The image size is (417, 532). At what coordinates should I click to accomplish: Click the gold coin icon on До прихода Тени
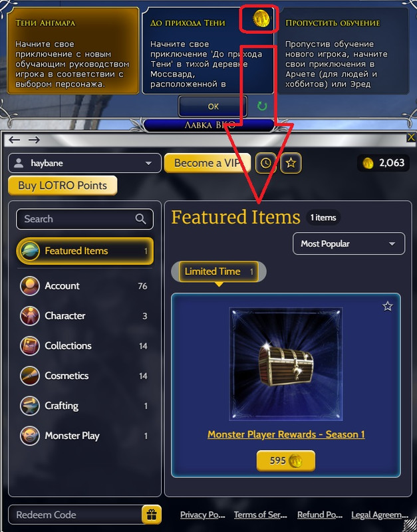tap(261, 19)
